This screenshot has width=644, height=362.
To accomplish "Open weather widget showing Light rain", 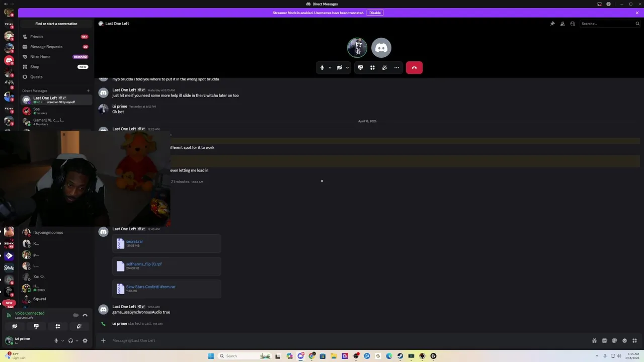I will click(x=15, y=356).
